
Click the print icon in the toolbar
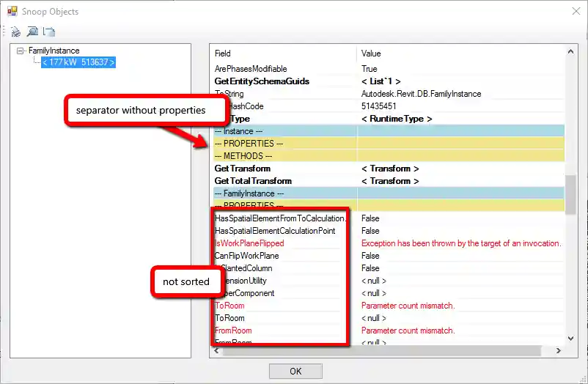pyautogui.click(x=15, y=32)
